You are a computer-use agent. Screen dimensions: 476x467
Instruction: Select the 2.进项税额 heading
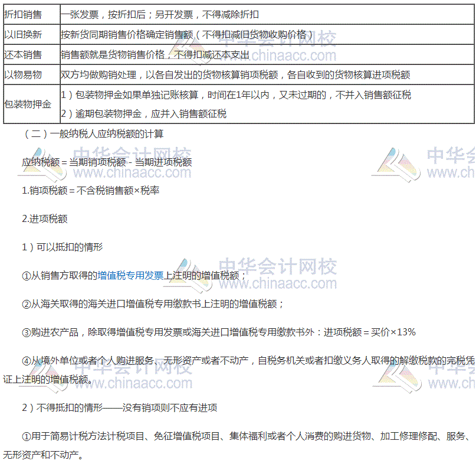point(44,219)
